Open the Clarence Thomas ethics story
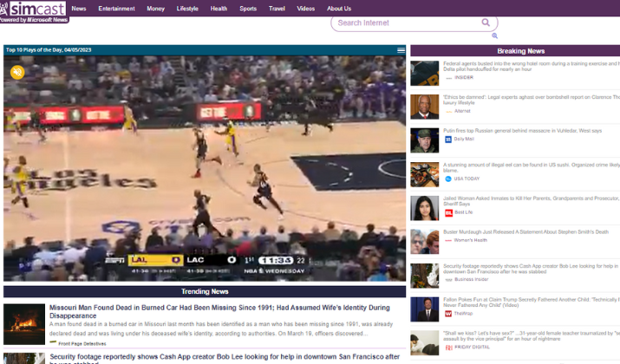The height and width of the screenshot is (364, 620). tap(532, 100)
